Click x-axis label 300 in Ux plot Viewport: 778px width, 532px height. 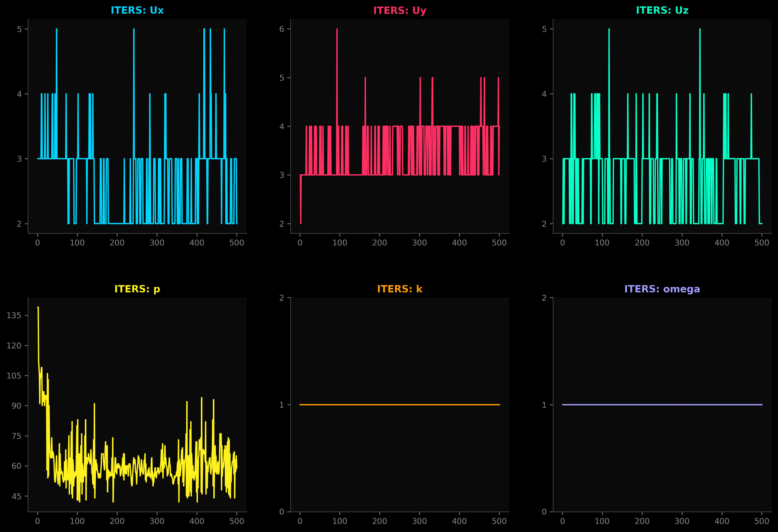157,243
